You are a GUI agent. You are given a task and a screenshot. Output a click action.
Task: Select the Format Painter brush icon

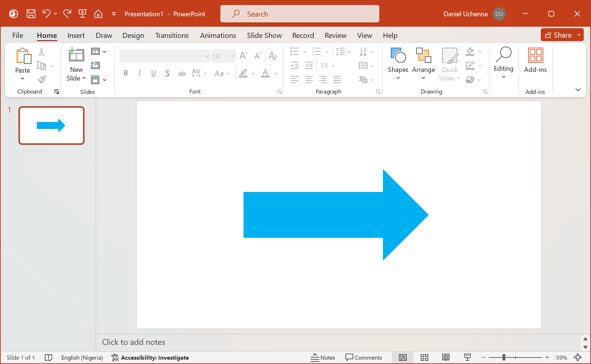[x=42, y=79]
